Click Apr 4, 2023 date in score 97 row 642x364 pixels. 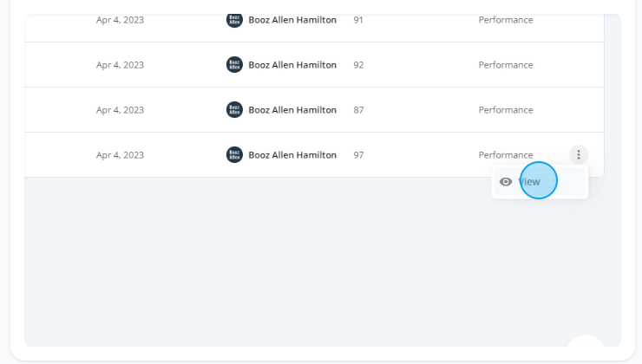(120, 154)
